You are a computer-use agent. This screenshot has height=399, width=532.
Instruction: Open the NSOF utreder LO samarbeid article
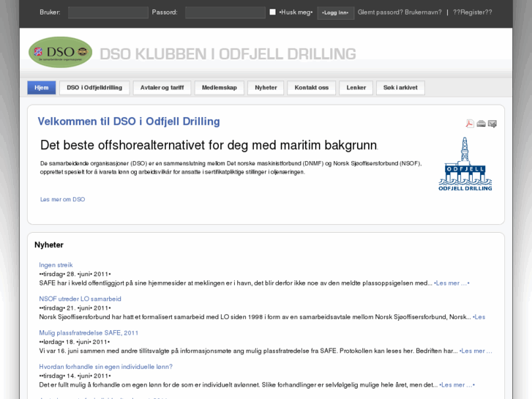80,299
